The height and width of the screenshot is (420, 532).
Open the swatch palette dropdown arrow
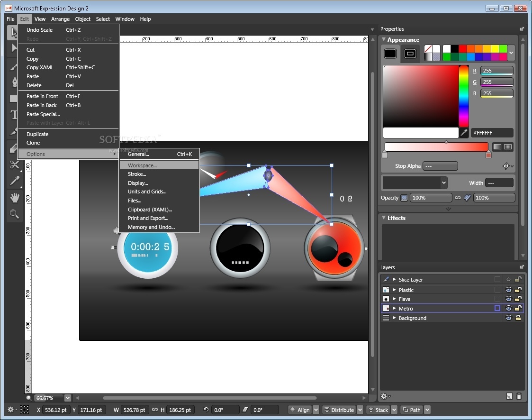pyautogui.click(x=511, y=53)
